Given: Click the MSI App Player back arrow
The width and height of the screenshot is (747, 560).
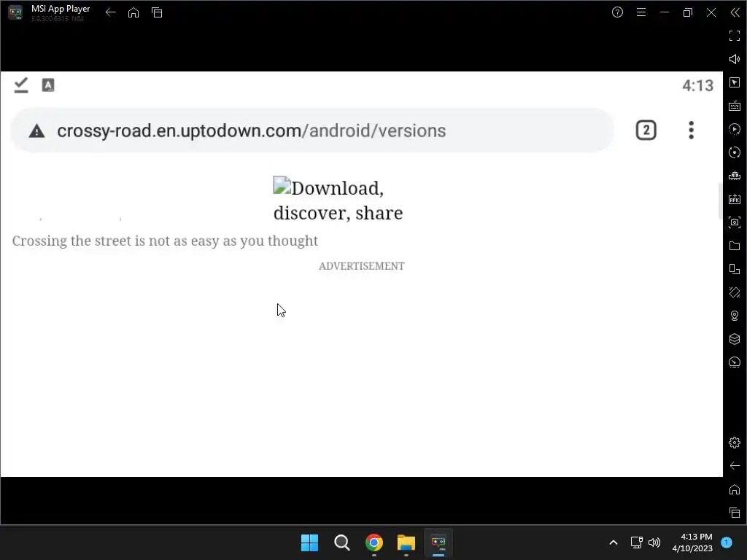Looking at the screenshot, I should pos(111,12).
